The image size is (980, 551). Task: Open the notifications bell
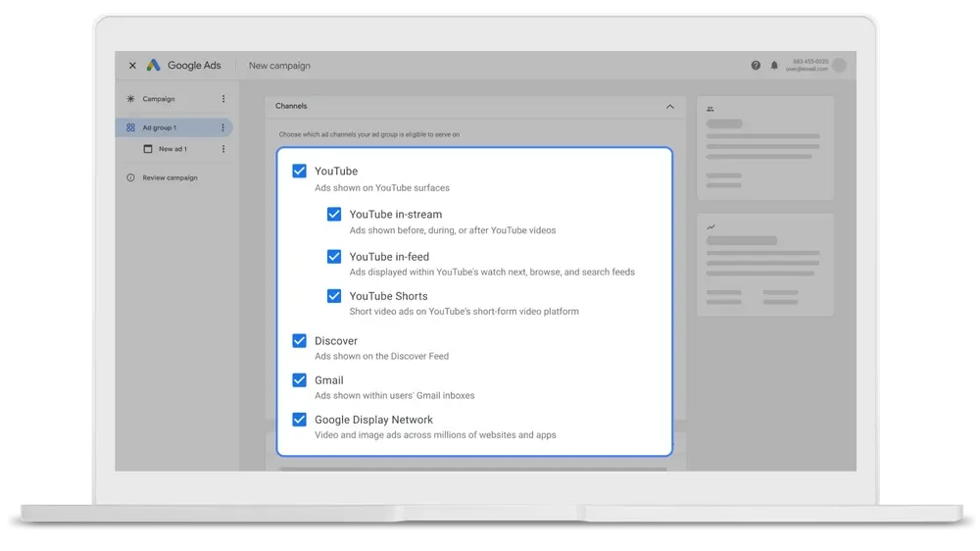pyautogui.click(x=774, y=65)
